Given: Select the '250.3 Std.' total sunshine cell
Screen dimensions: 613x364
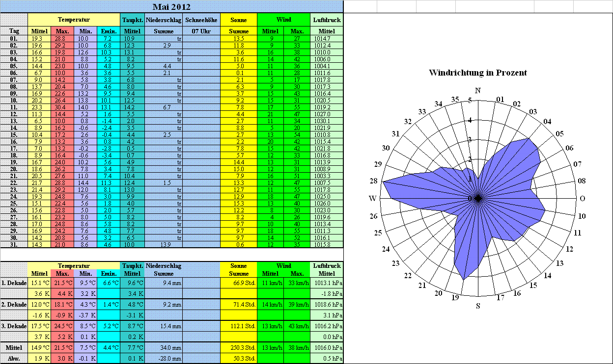Looking at the screenshot, I should tap(238, 347).
